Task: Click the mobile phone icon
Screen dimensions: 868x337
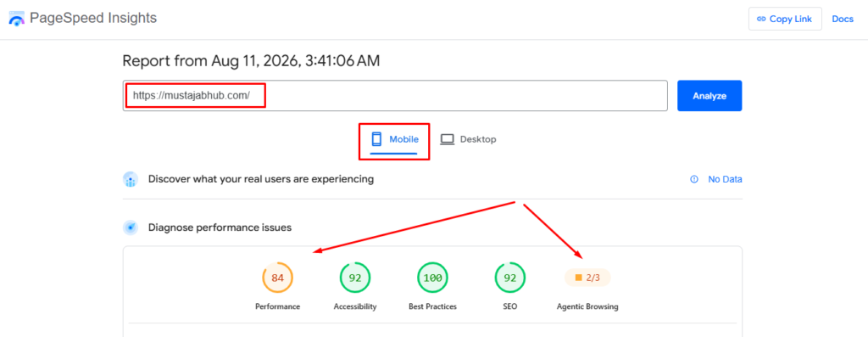Action: (377, 139)
